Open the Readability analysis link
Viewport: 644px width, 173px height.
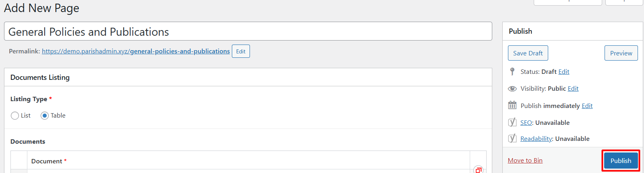pyautogui.click(x=536, y=138)
